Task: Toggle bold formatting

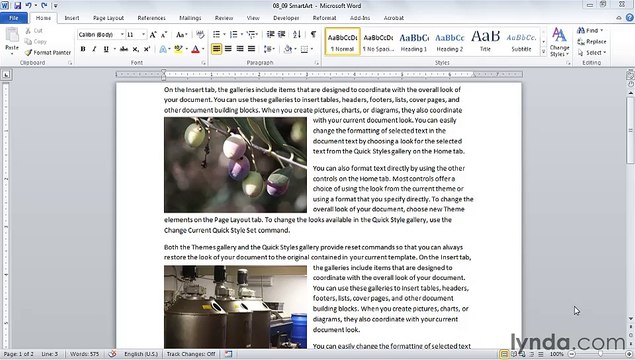Action: [83, 49]
